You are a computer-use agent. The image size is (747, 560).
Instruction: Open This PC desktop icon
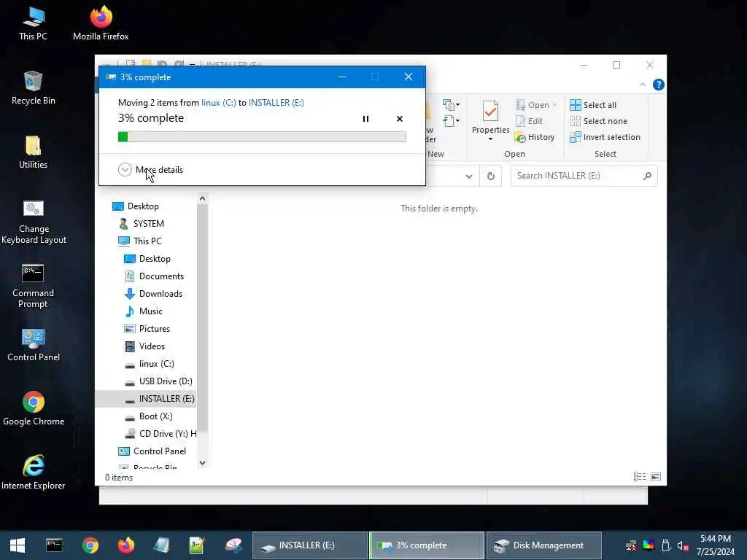pyautogui.click(x=34, y=24)
